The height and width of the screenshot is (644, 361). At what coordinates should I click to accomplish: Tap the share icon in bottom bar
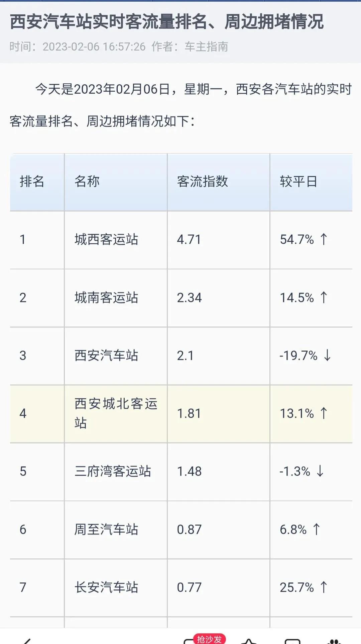292,641
